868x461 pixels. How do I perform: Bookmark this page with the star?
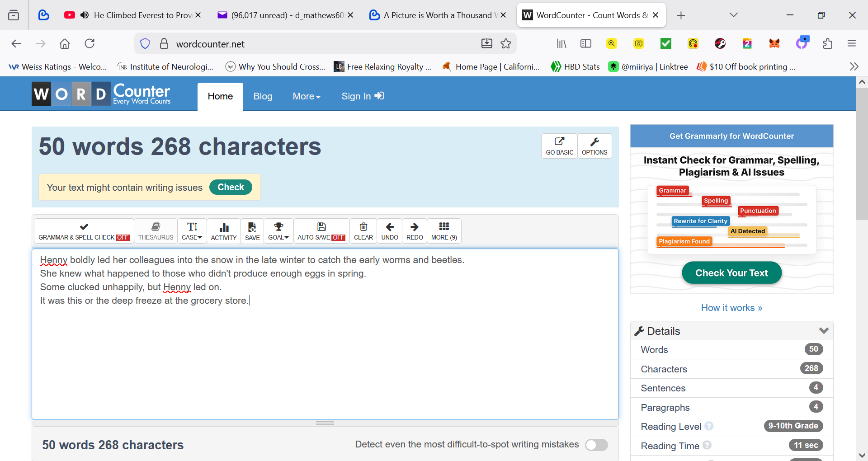pyautogui.click(x=506, y=43)
